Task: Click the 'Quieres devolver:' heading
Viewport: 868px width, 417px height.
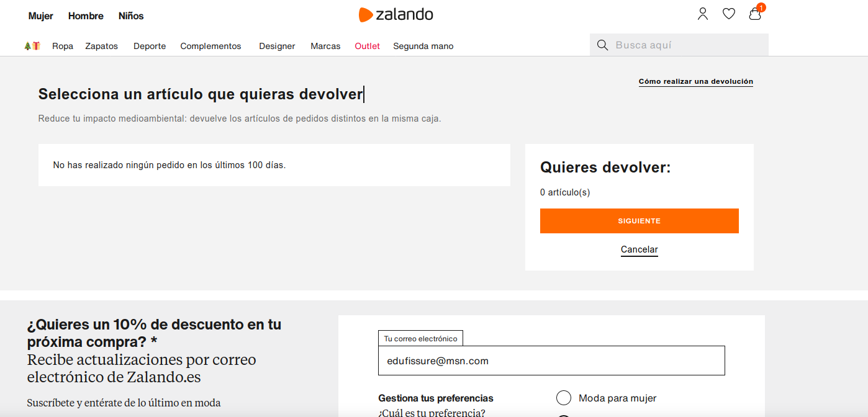Action: [x=605, y=167]
